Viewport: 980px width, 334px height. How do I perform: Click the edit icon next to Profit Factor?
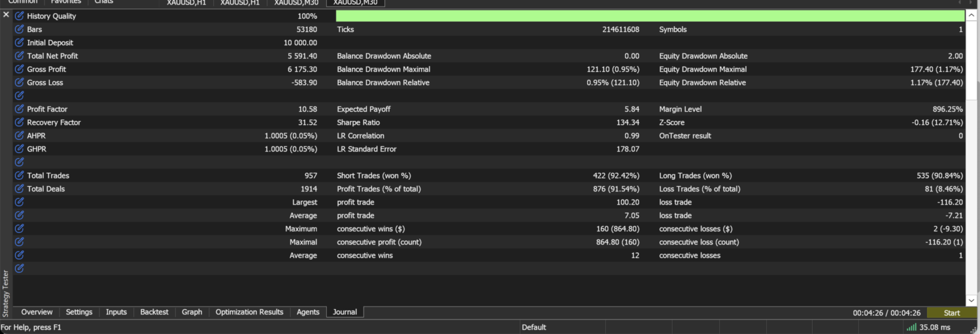[19, 109]
